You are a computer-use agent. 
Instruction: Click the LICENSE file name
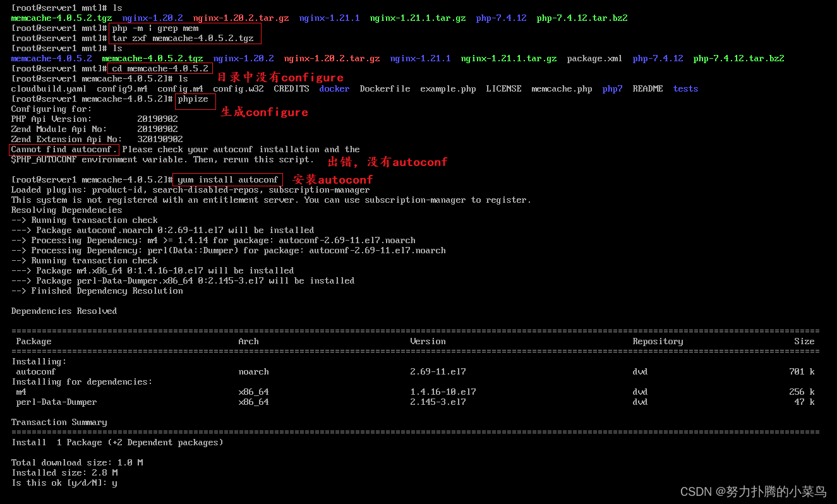pos(503,89)
